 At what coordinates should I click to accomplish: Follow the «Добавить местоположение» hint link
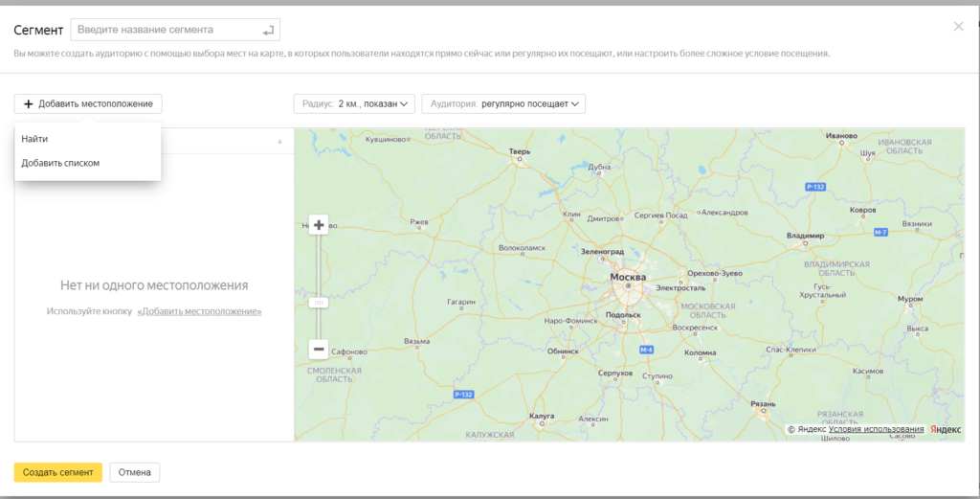199,311
